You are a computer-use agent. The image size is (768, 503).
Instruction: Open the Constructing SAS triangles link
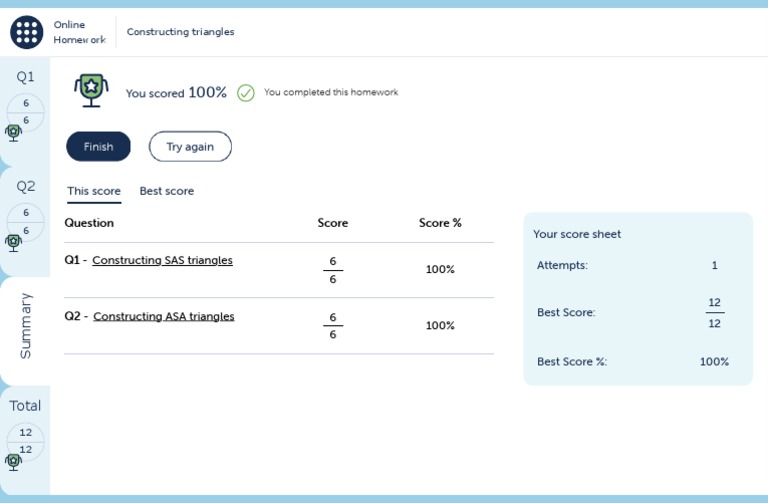click(162, 260)
